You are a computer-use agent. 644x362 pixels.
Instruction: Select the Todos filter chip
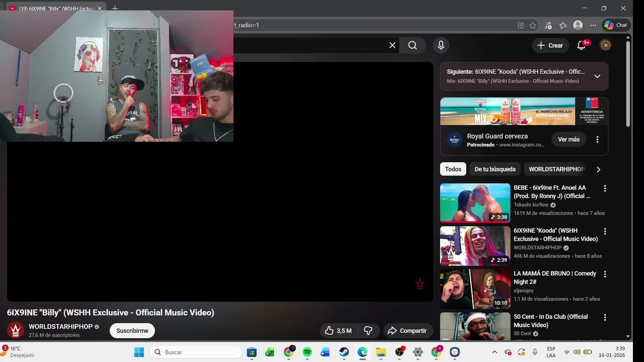point(453,169)
